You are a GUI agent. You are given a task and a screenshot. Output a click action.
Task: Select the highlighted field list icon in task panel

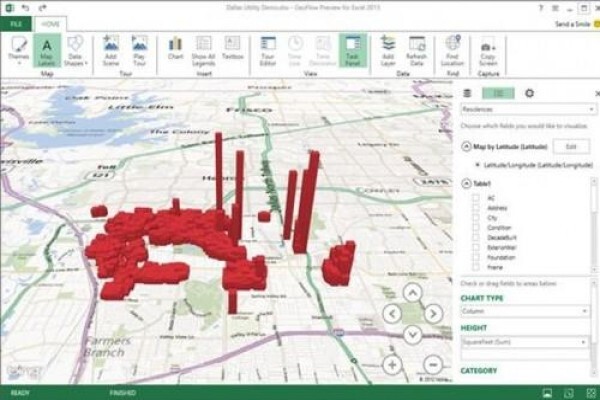[498, 93]
